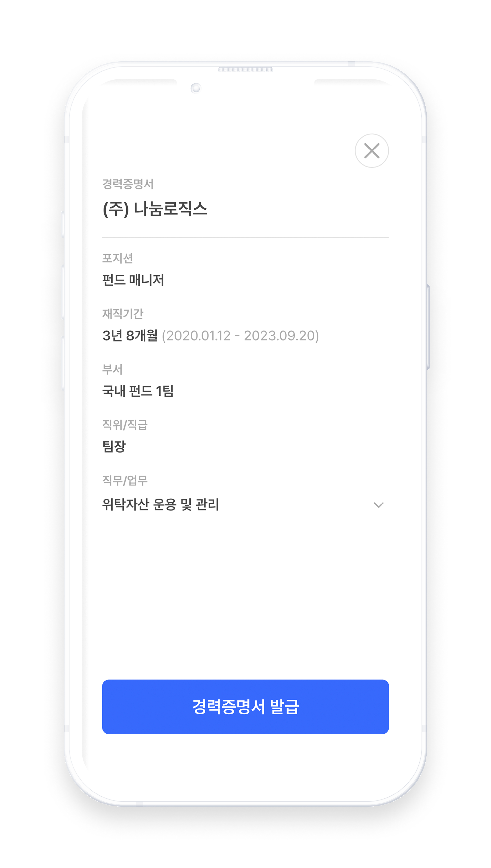This screenshot has width=491, height=868.
Task: Click the 부서 field label
Action: 112,369
